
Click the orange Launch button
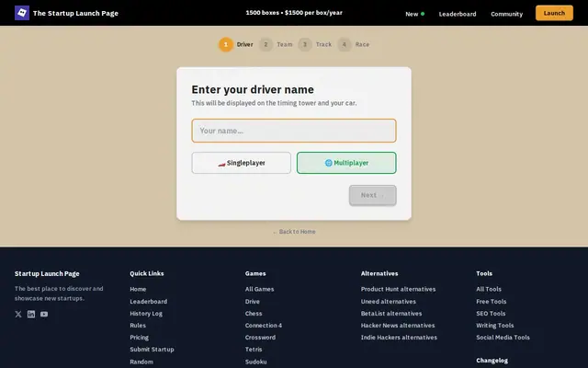pos(554,13)
